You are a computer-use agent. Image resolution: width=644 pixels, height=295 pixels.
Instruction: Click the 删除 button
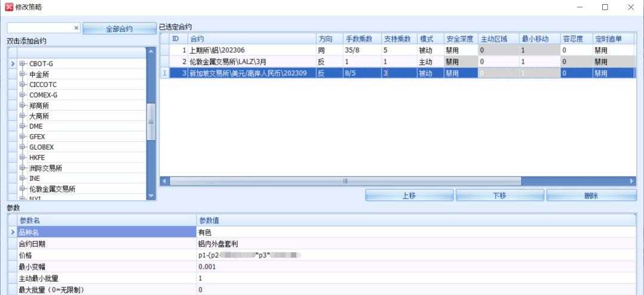click(591, 195)
